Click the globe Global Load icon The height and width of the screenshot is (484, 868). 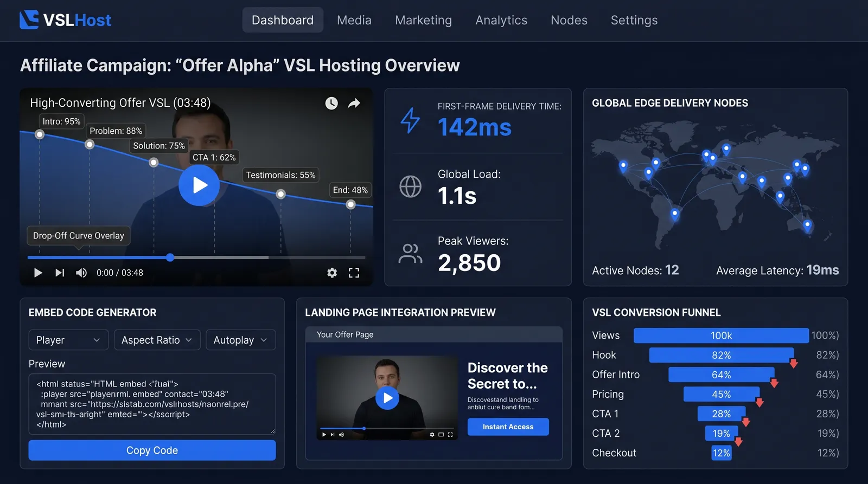[410, 186]
